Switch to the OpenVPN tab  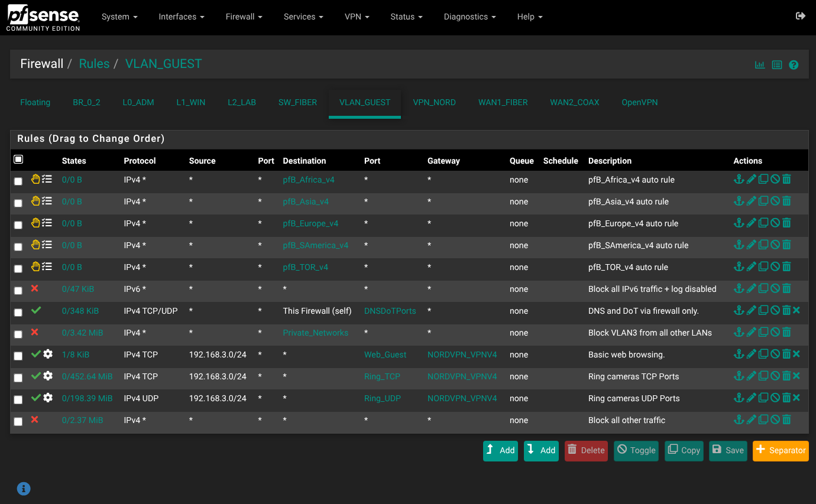[x=640, y=102]
